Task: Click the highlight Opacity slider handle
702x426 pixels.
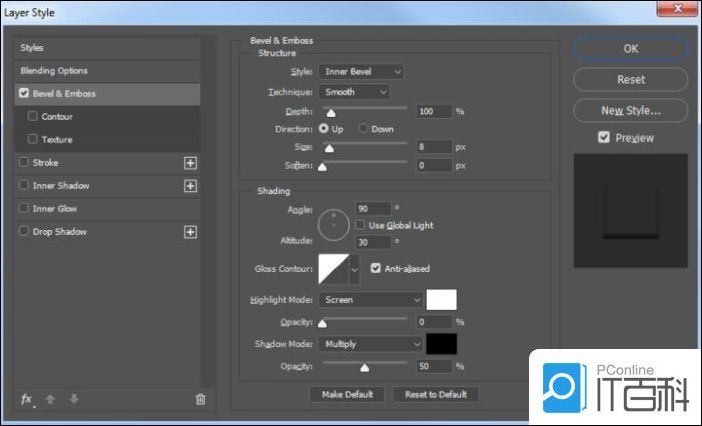Action: [x=322, y=323]
